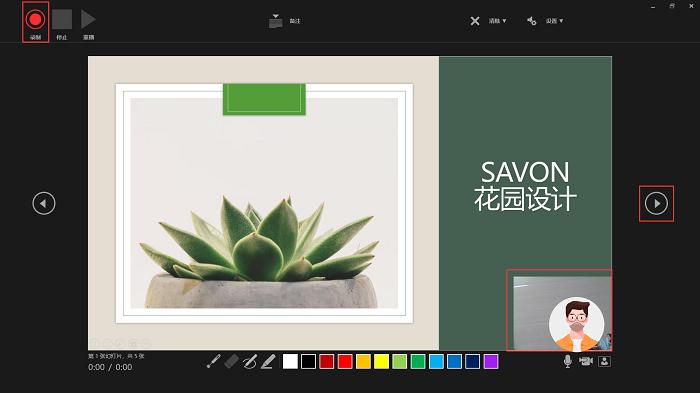Image resolution: width=700 pixels, height=393 pixels.
Task: Go to the previous slide arrow
Action: click(x=44, y=204)
